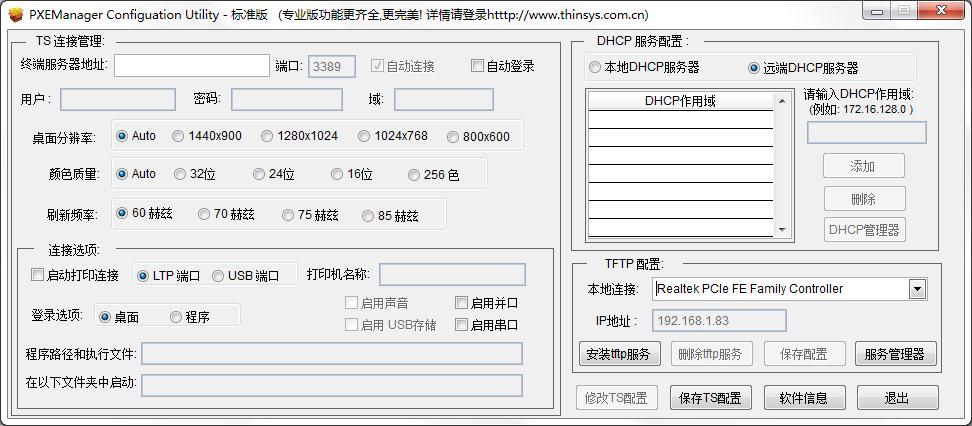Toggle 启用声音 checkbox
Viewport: 972px width, 426px height.
click(351, 303)
